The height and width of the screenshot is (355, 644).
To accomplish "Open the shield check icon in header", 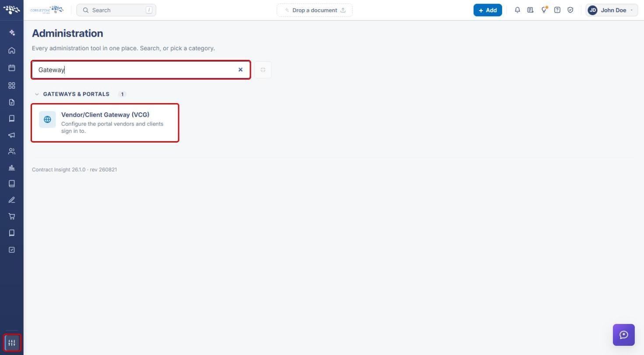I will (570, 10).
